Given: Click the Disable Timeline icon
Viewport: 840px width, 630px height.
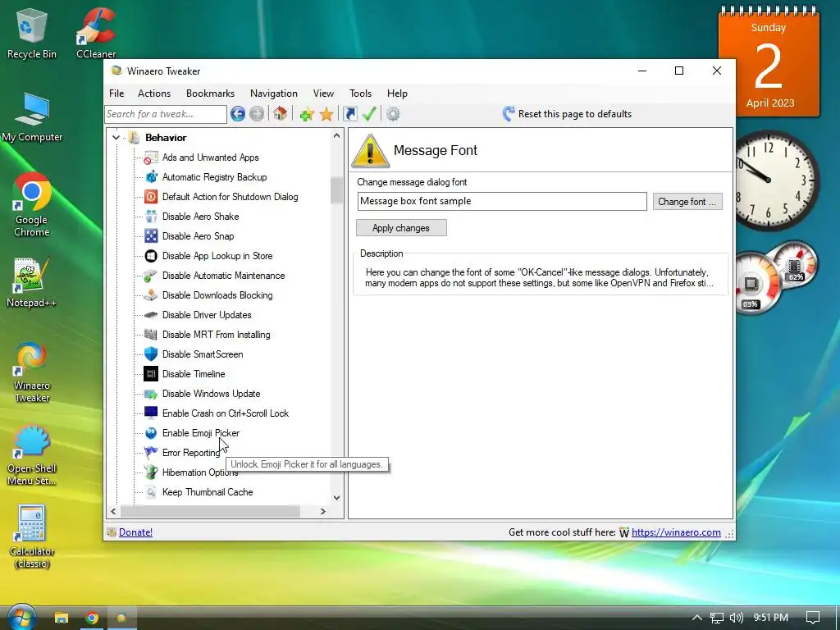Looking at the screenshot, I should [x=151, y=374].
